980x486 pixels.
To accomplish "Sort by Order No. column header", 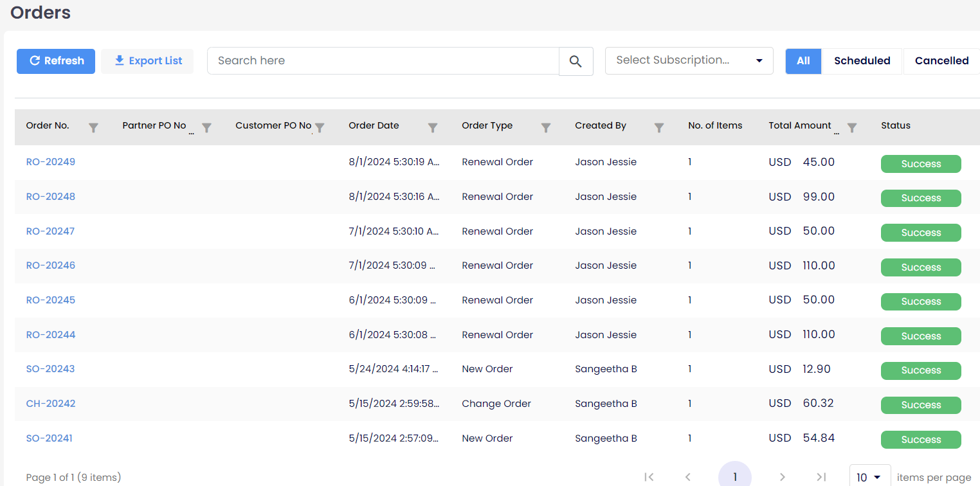I will tap(48, 126).
